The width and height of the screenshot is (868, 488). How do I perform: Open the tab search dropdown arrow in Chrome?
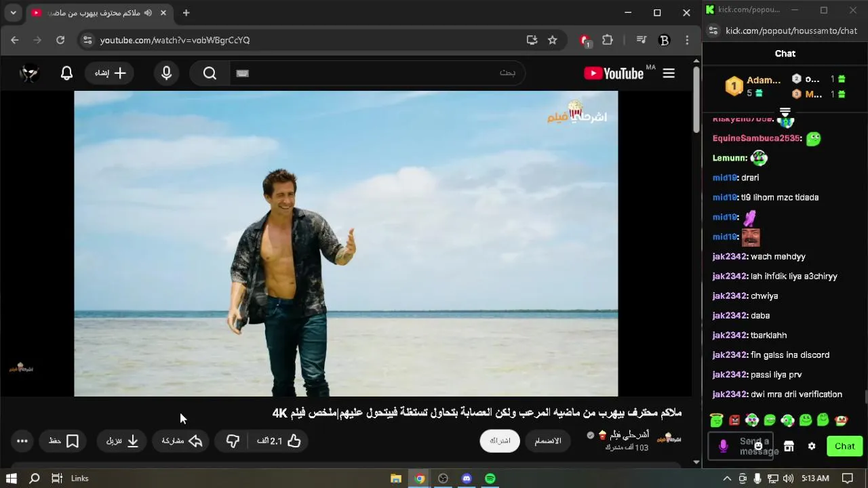click(13, 13)
